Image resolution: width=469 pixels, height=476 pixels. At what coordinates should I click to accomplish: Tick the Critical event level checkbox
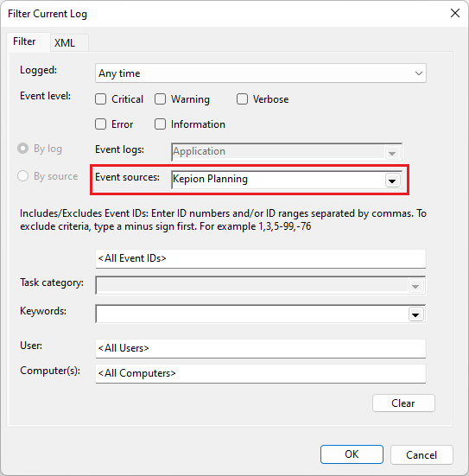pyautogui.click(x=100, y=99)
